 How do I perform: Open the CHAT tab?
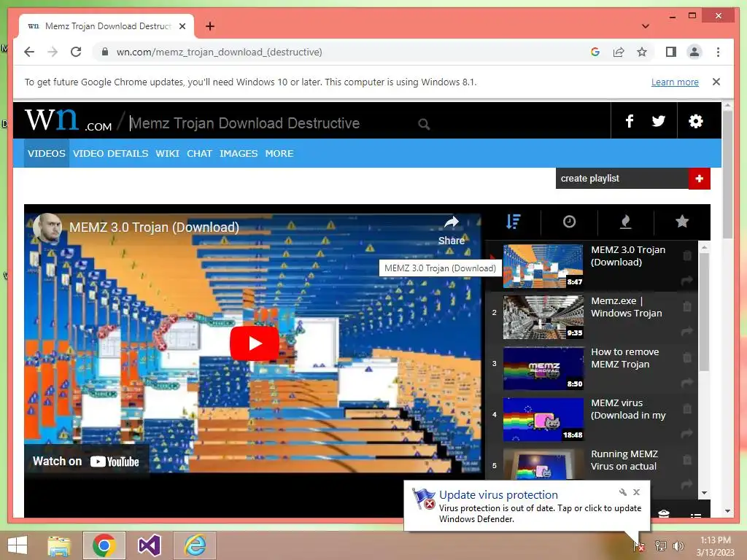pyautogui.click(x=199, y=153)
